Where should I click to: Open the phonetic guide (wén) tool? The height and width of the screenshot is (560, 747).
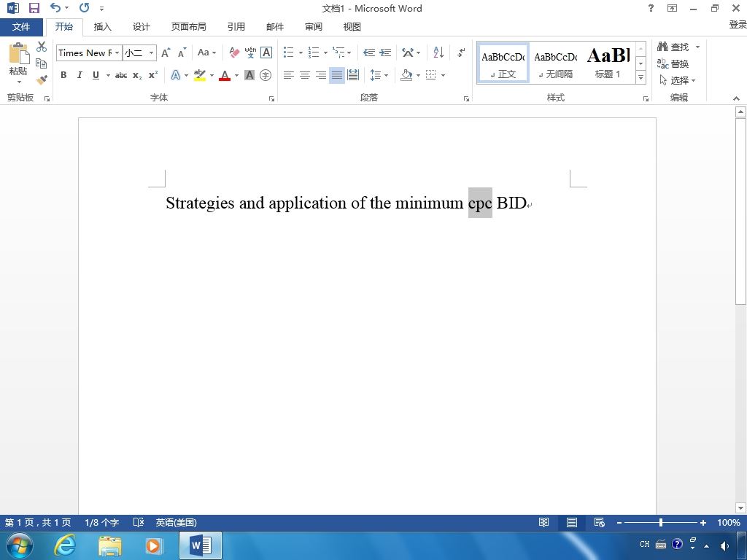(251, 52)
